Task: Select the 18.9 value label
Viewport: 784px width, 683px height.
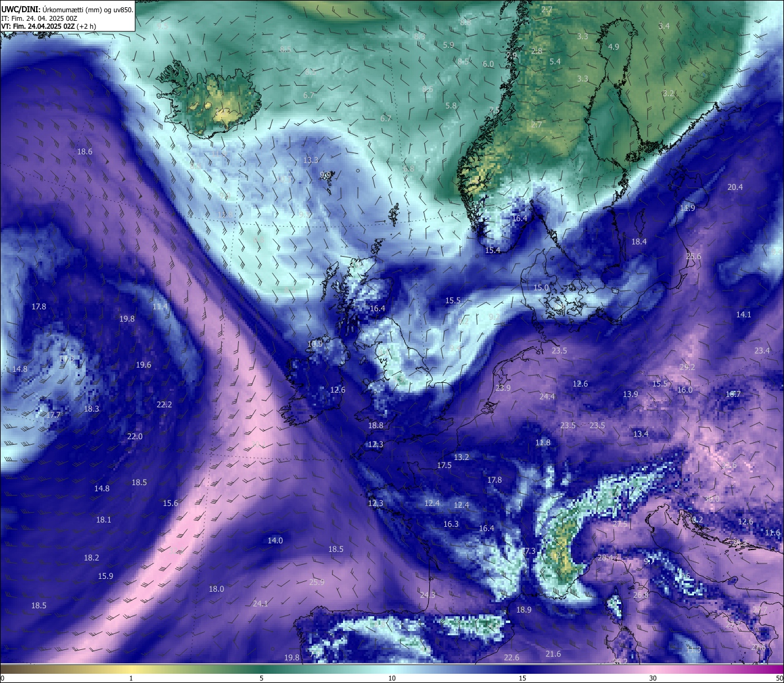Action: 524,609
